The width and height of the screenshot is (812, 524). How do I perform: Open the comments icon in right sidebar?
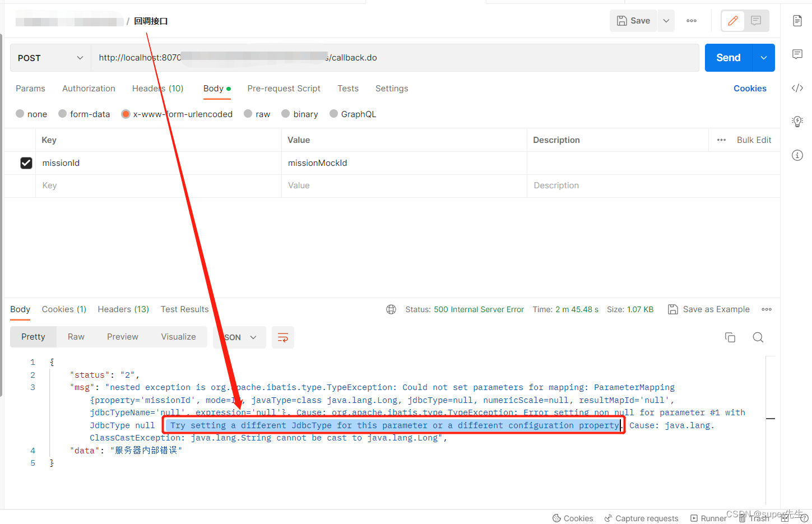point(797,54)
